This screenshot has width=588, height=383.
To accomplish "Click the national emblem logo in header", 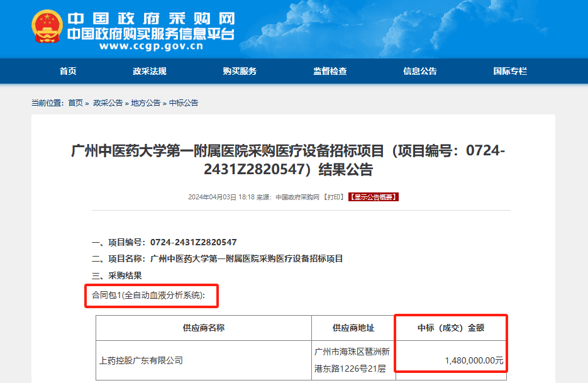I will 47,27.
